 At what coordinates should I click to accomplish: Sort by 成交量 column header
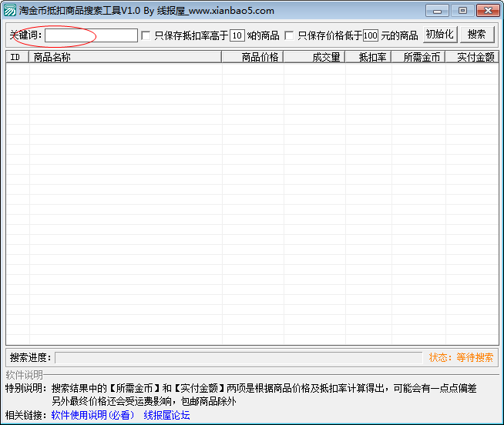(x=314, y=57)
